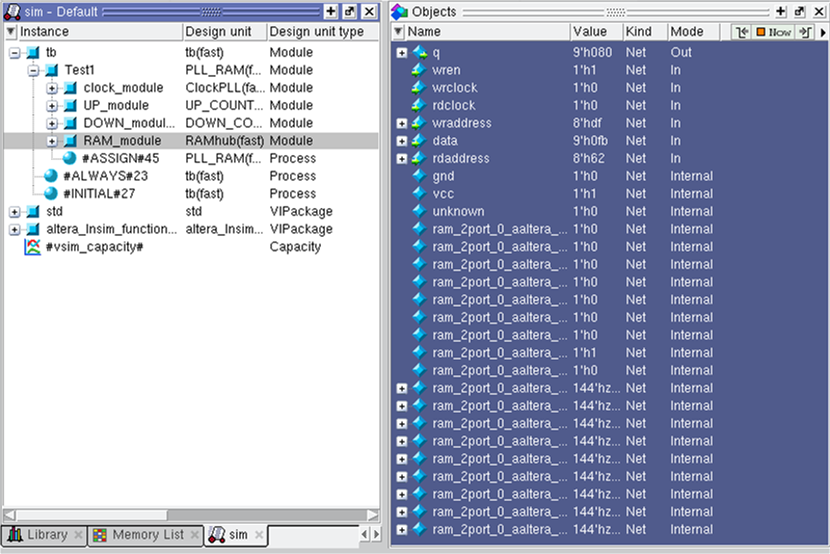Click the next-transition icon in the Objects toolbar
Image resolution: width=830 pixels, height=554 pixels.
(805, 32)
